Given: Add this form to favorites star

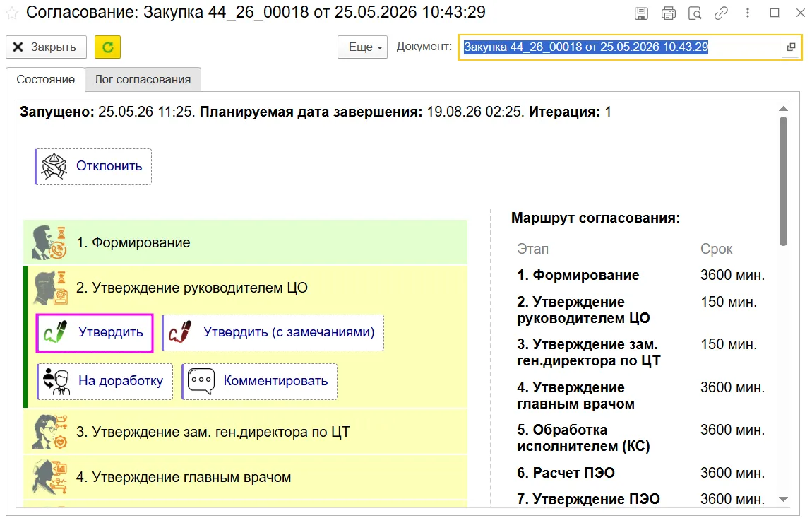Looking at the screenshot, I should pos(12,13).
